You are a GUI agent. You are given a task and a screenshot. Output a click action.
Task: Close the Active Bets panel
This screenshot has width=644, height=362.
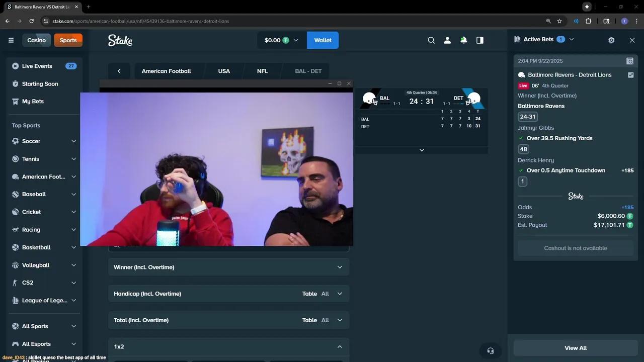(x=632, y=40)
